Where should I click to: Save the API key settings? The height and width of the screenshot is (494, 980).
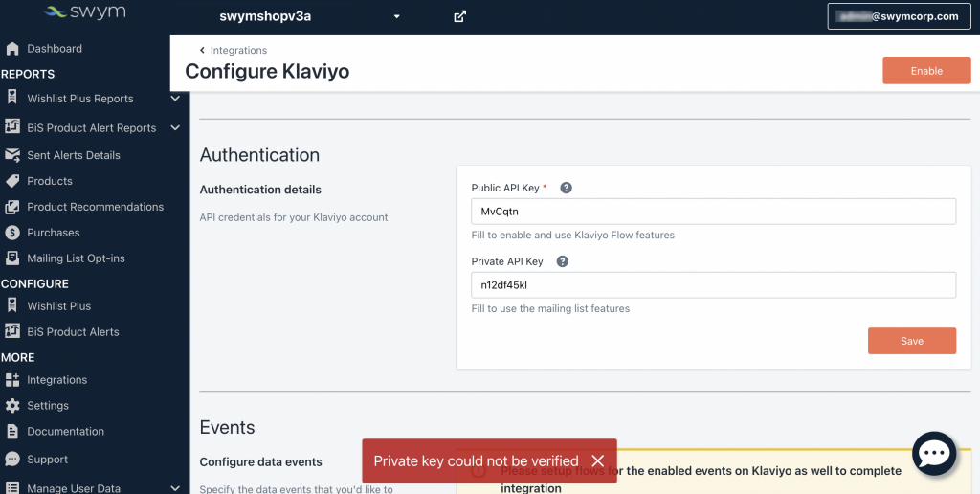point(912,341)
